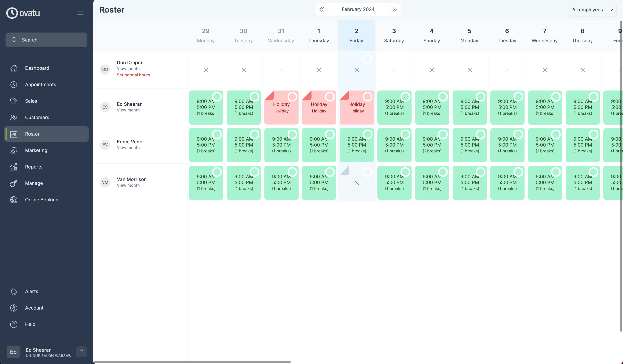623x364 pixels.
Task: Open the Alerts panel
Action: tap(31, 291)
